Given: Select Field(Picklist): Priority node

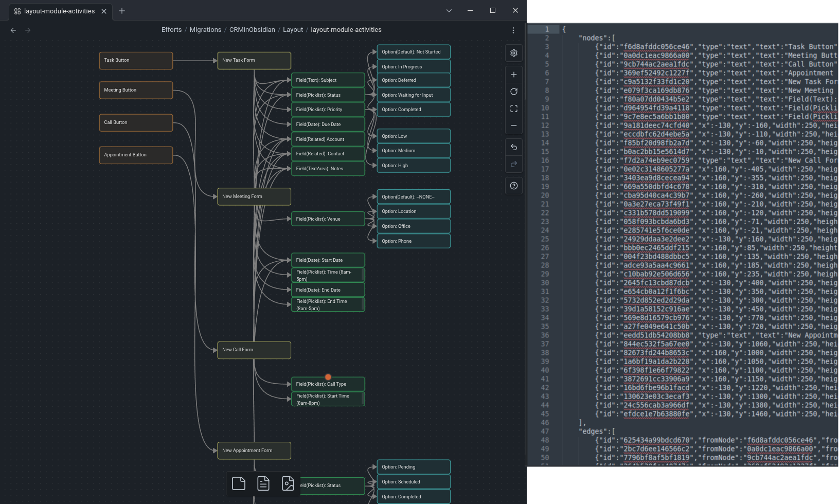Looking at the screenshot, I should pos(328,110).
